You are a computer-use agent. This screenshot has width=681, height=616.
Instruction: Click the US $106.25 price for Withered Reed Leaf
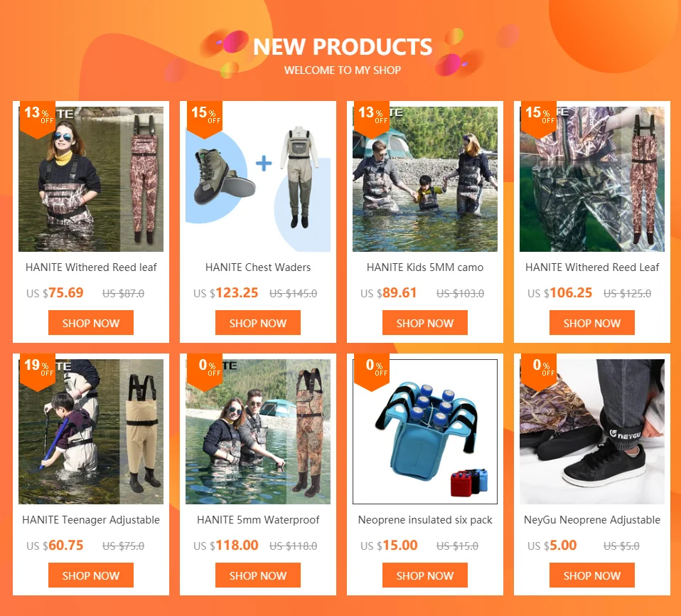tap(560, 293)
